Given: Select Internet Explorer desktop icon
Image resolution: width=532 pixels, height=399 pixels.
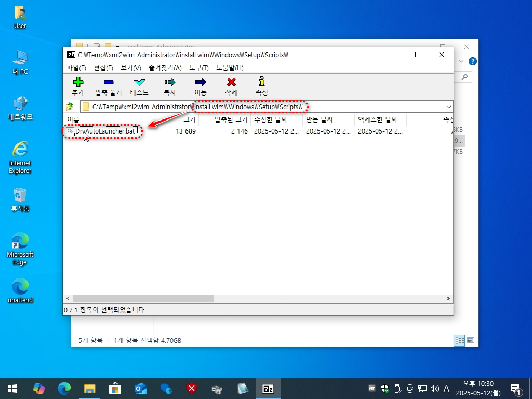Looking at the screenshot, I should pos(20,157).
